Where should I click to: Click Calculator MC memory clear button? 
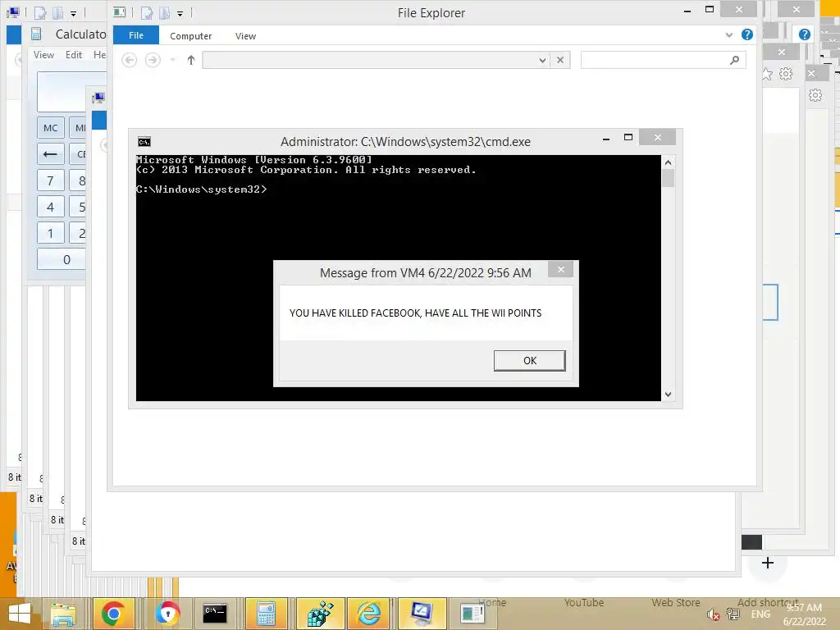pyautogui.click(x=50, y=128)
